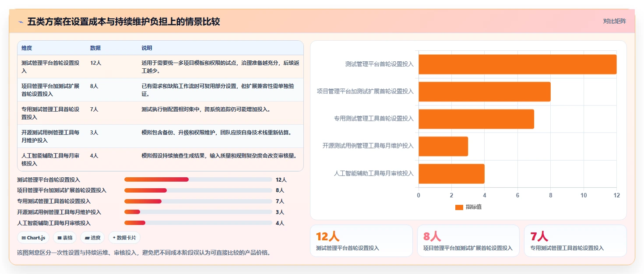Click the 说明 column header
This screenshot has width=644, height=274.
(147, 48)
